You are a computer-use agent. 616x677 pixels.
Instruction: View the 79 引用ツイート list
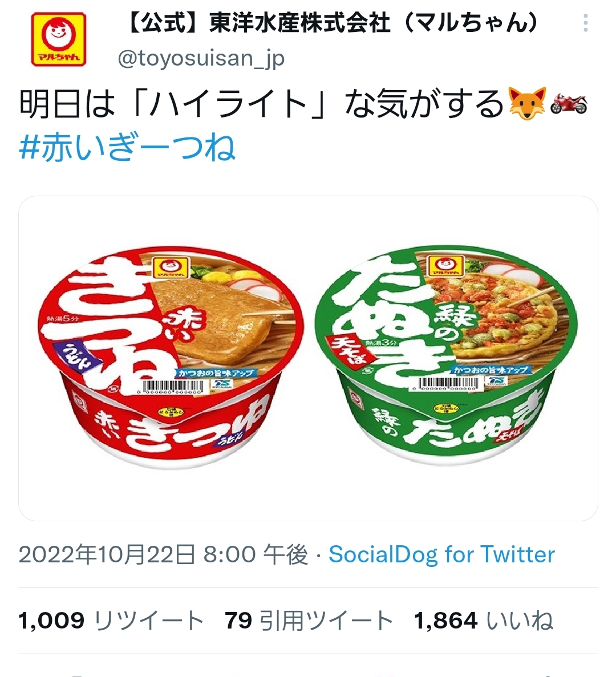coord(308,620)
